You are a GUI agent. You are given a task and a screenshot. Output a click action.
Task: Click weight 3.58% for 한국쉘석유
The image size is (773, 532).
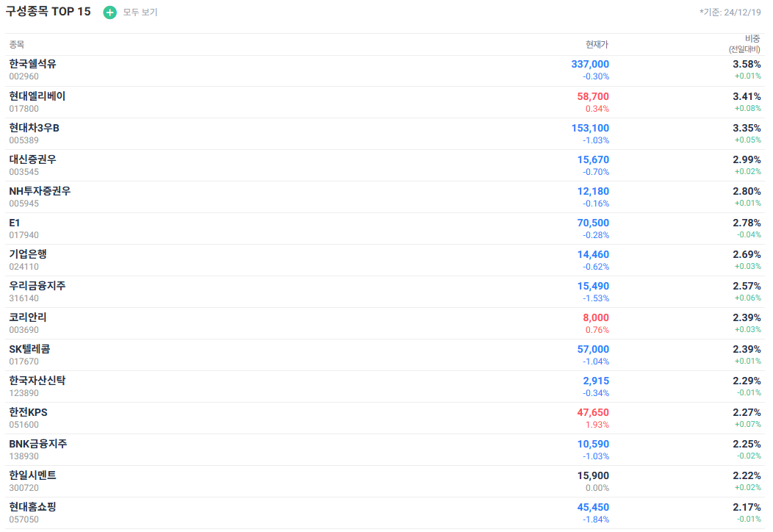tap(747, 64)
